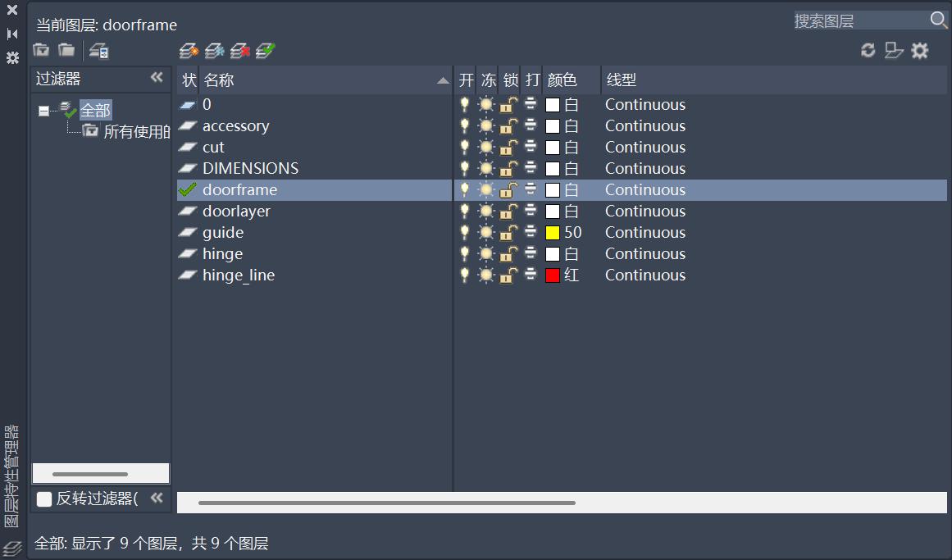Image resolution: width=952 pixels, height=560 pixels.
Task: Click the current-layer checkmark beside doorframe
Action: tap(188, 189)
